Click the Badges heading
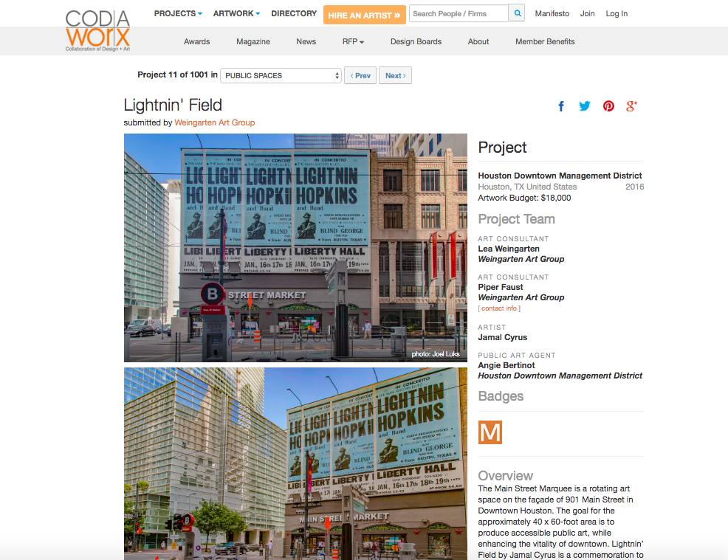728x560 pixels. 501,396
